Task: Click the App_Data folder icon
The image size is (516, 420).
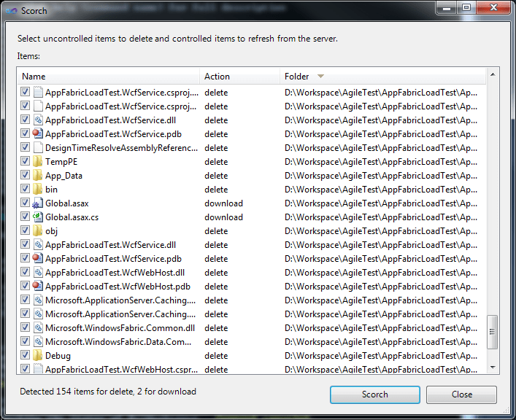Action: [38, 176]
